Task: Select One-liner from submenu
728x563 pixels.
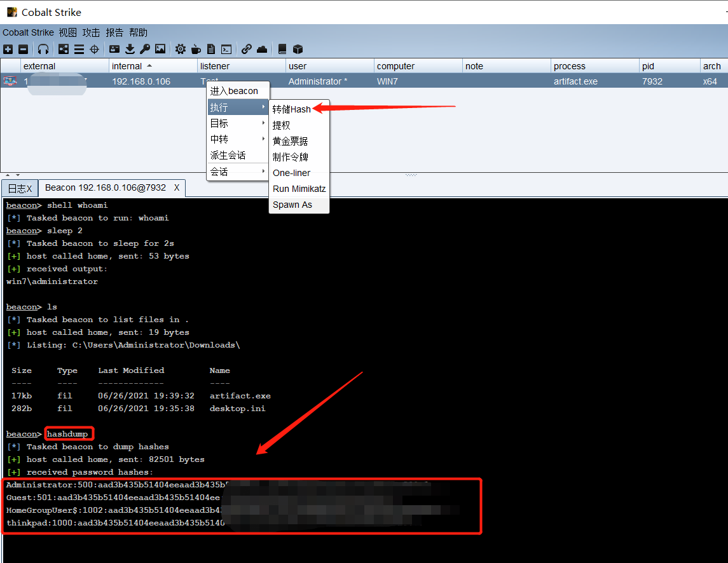Action: click(299, 173)
